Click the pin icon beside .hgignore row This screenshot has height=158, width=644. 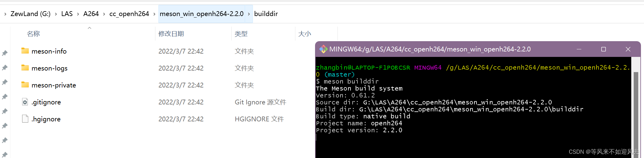click(x=5, y=111)
